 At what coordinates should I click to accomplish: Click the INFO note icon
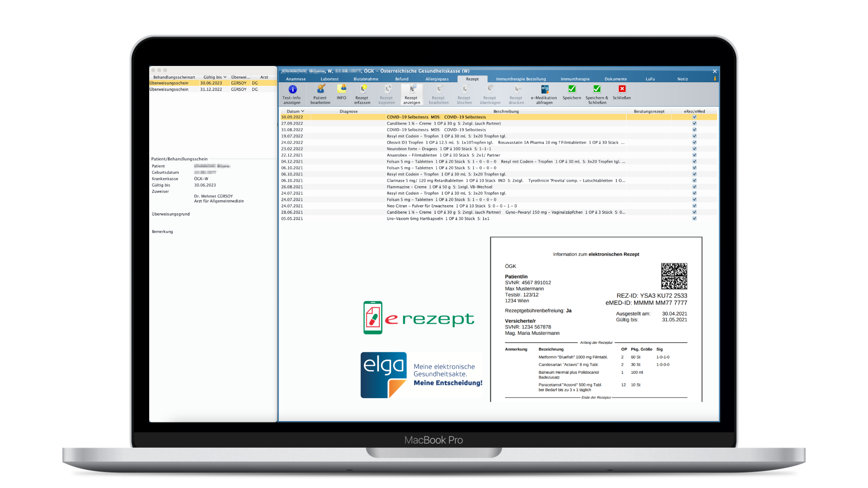pos(341,89)
